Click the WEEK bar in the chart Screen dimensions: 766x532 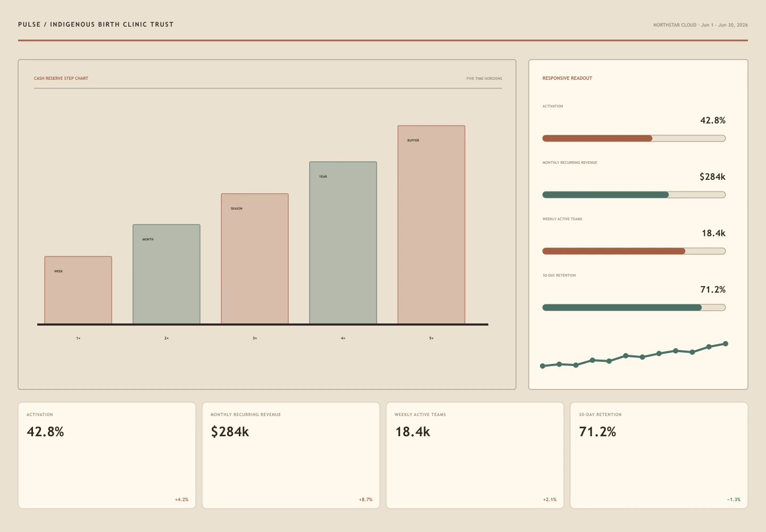click(x=78, y=290)
